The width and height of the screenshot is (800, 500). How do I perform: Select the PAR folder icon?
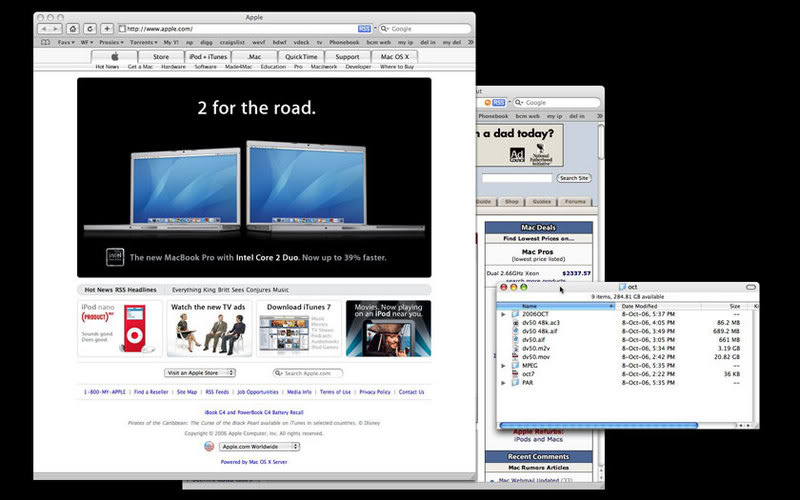(515, 383)
